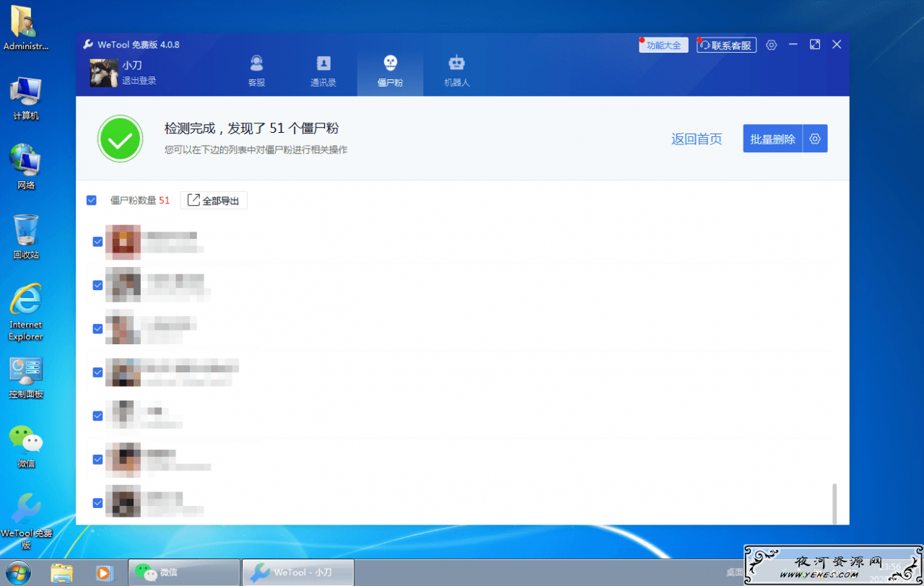Uncheck the sixth contact's checkbox

97,459
